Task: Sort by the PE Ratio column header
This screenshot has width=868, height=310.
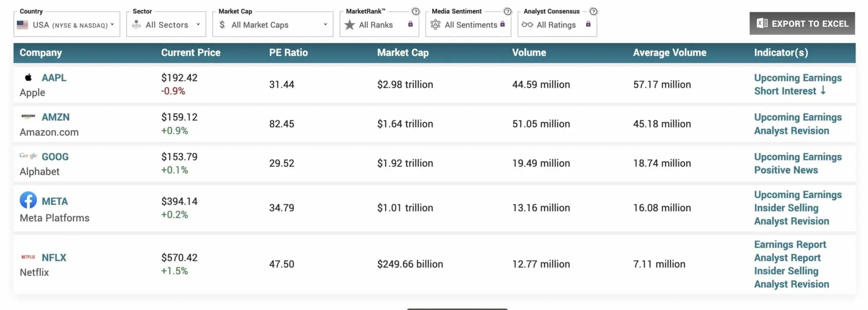Action: 288,53
